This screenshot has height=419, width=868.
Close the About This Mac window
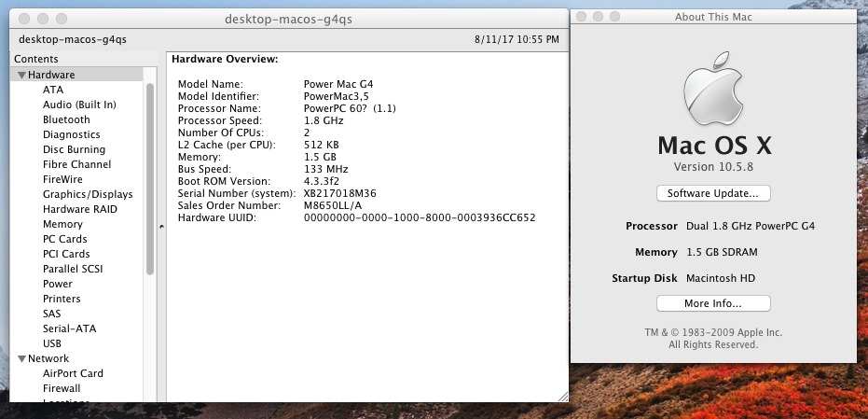(581, 17)
